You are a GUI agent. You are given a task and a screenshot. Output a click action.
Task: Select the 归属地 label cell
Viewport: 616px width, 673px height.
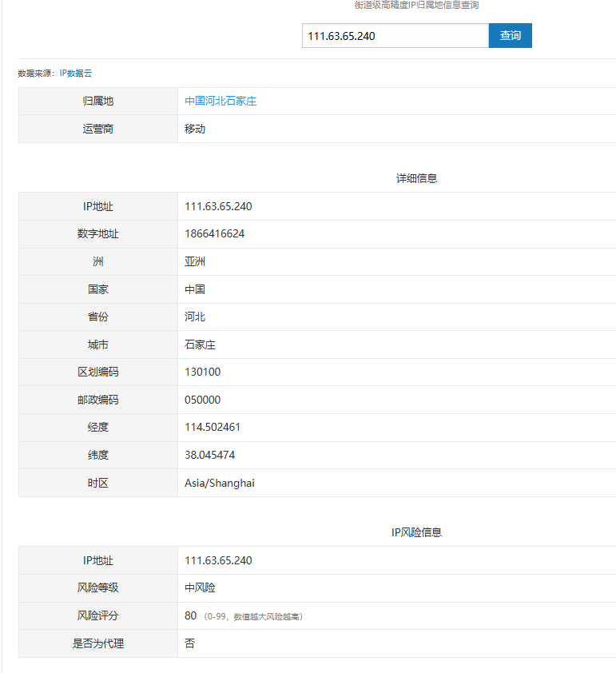(x=98, y=102)
